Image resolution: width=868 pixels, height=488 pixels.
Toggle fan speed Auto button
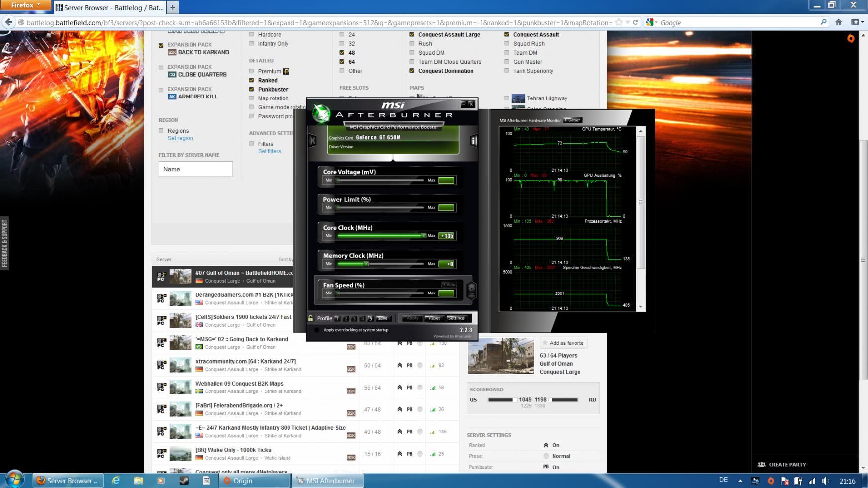[448, 285]
